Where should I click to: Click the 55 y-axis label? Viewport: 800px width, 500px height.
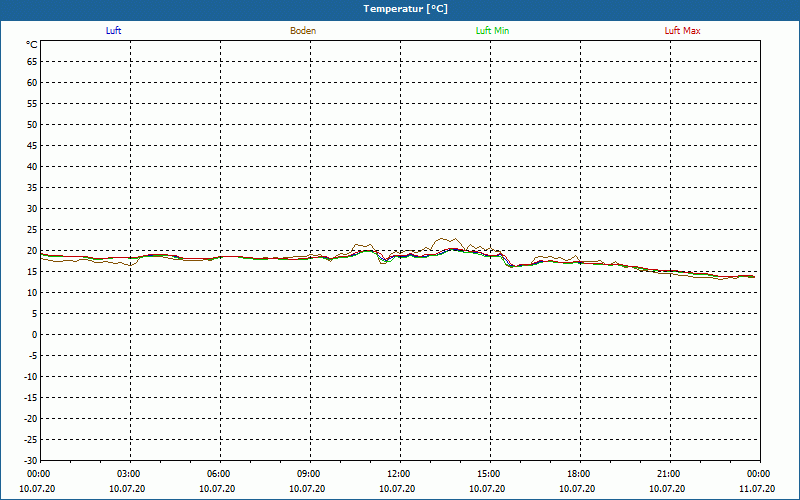[32, 104]
